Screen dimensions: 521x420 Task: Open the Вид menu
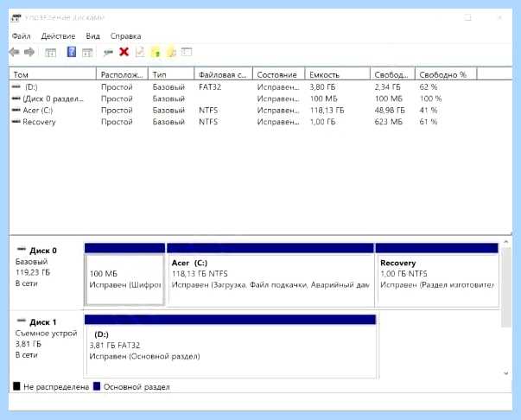[92, 36]
